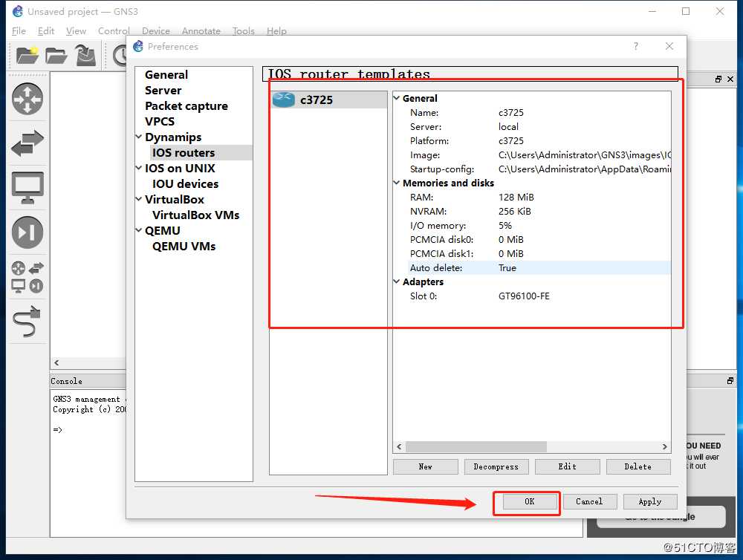Click the Edit template button

point(567,466)
